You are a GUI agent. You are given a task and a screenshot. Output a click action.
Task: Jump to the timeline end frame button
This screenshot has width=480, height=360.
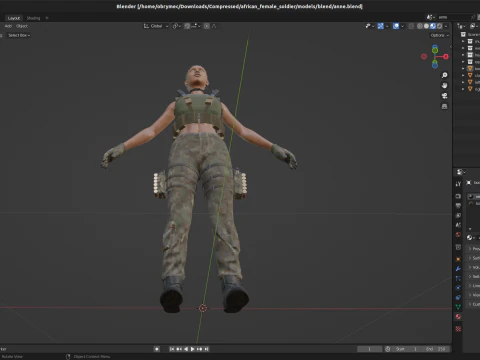(x=207, y=349)
